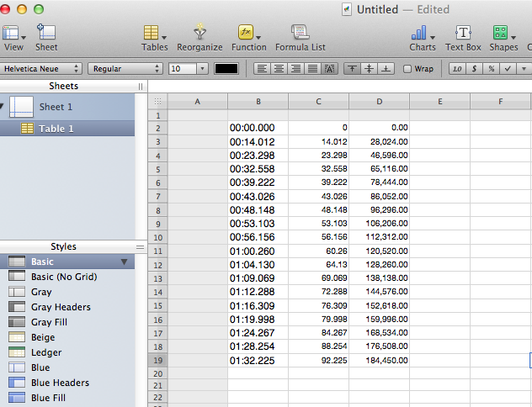Click Sheets pane resize handle

(x=141, y=87)
